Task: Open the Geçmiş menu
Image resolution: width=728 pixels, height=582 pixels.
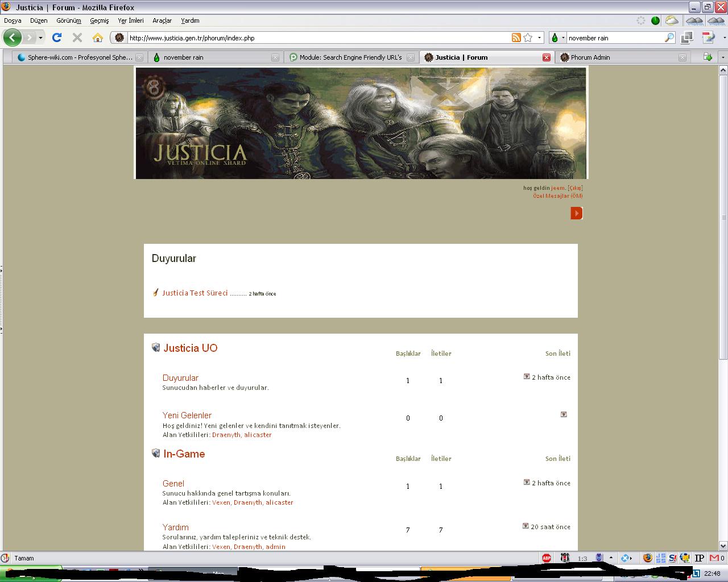Action: point(99,20)
